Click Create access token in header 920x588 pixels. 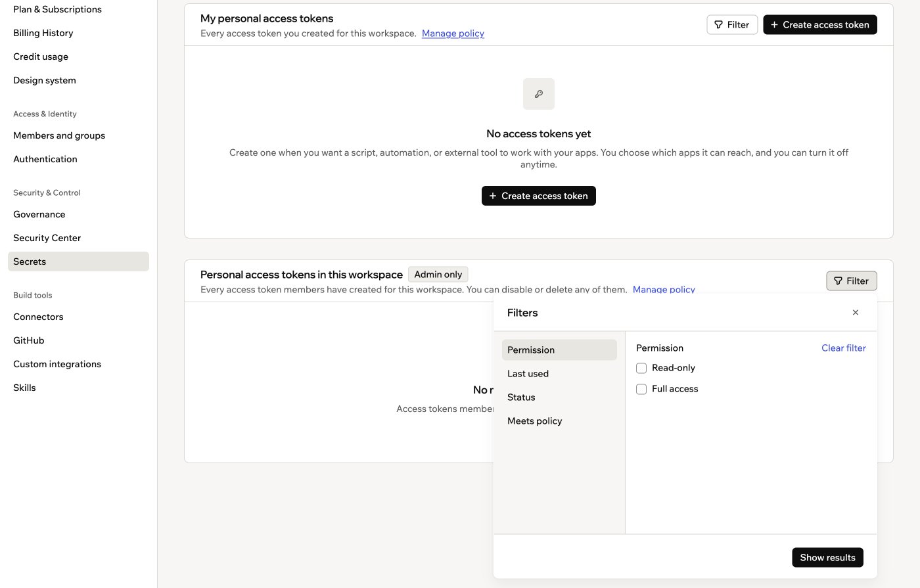[x=819, y=24]
